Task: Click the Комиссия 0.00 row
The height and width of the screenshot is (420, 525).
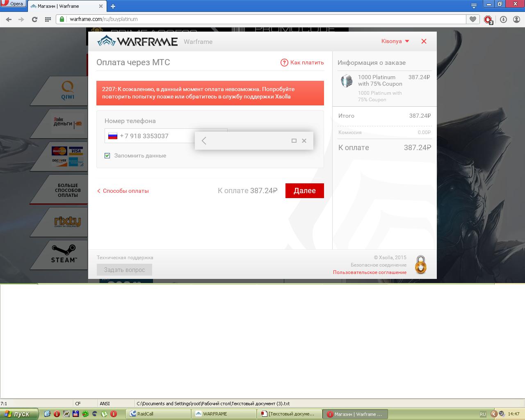Action: click(384, 132)
